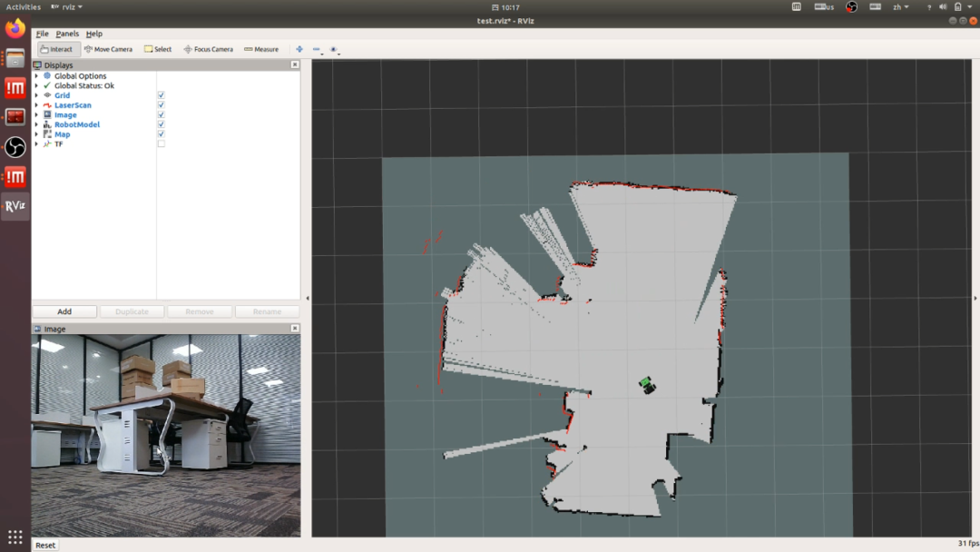Open Firefox from the Ubuntu dock
980x552 pixels.
click(15, 28)
